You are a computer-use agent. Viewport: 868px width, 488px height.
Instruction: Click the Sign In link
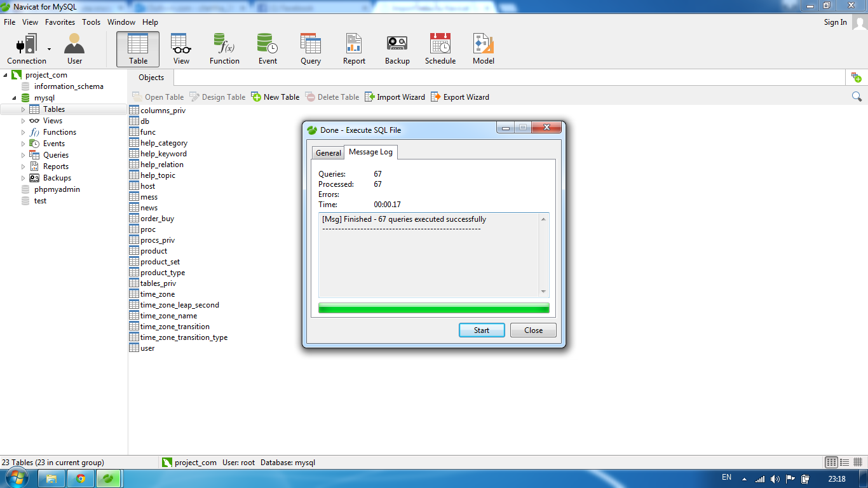click(x=835, y=22)
